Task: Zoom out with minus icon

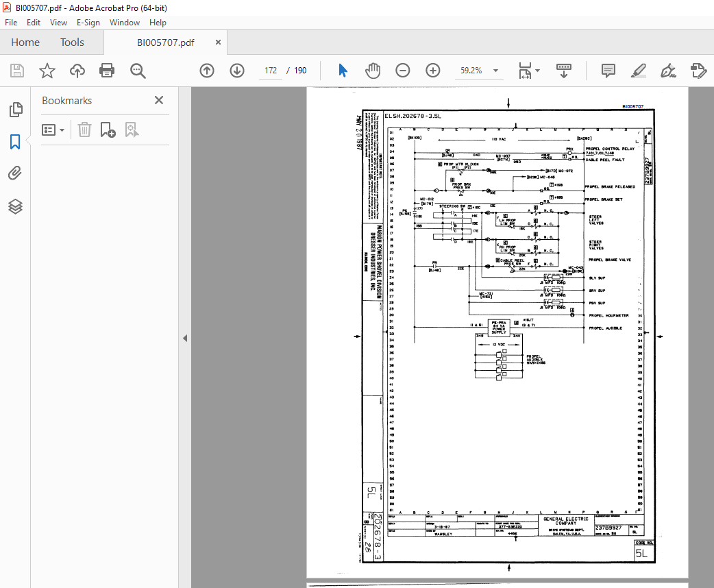Action: click(402, 71)
